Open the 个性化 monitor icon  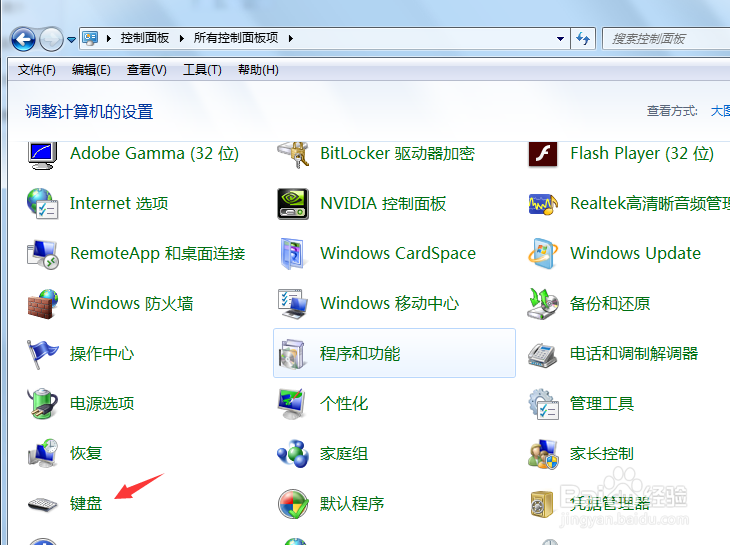(293, 404)
